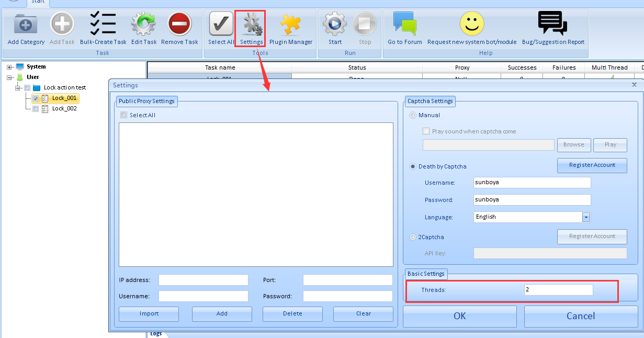The width and height of the screenshot is (644, 338).
Task: Click into the Threads input field
Action: coord(558,289)
